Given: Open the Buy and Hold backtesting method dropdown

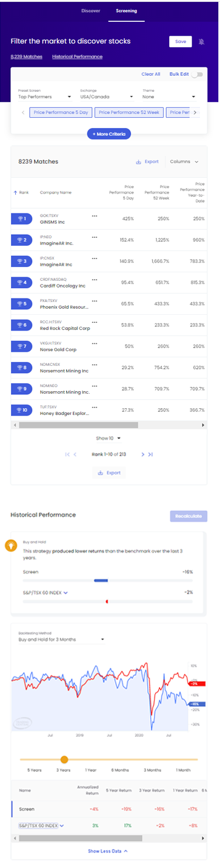Looking at the screenshot, I should point(61,639).
